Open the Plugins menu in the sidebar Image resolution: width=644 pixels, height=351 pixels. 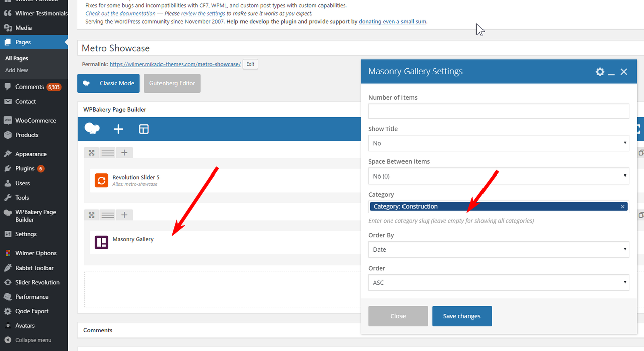pos(34,168)
